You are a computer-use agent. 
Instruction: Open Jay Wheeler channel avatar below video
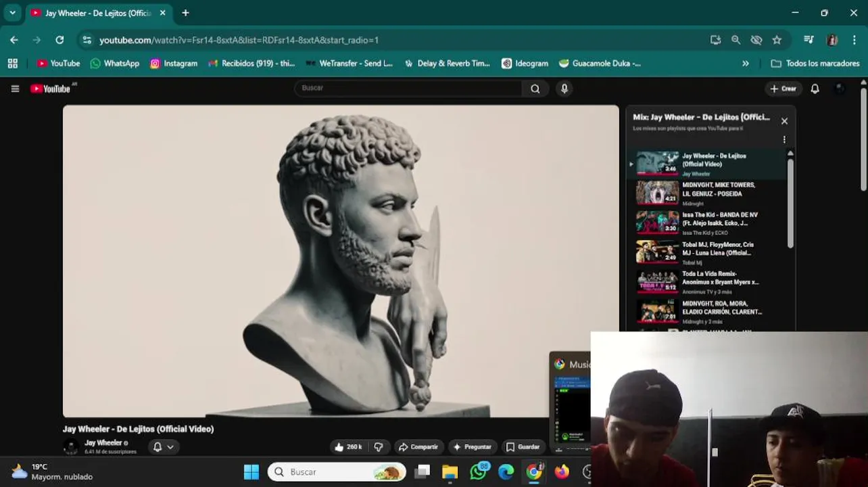(70, 446)
